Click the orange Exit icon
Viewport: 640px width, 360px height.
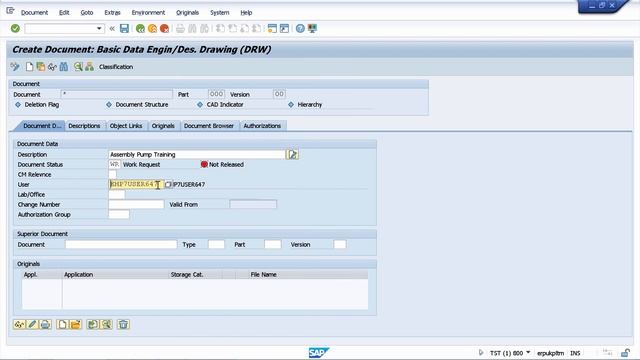152,28
